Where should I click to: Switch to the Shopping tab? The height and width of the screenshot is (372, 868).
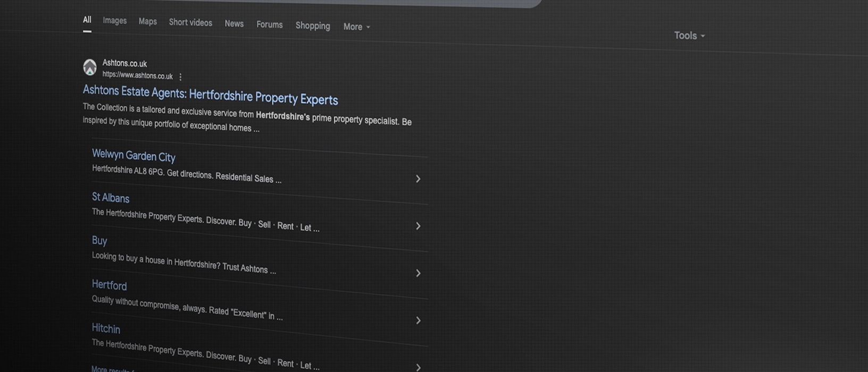click(x=313, y=26)
